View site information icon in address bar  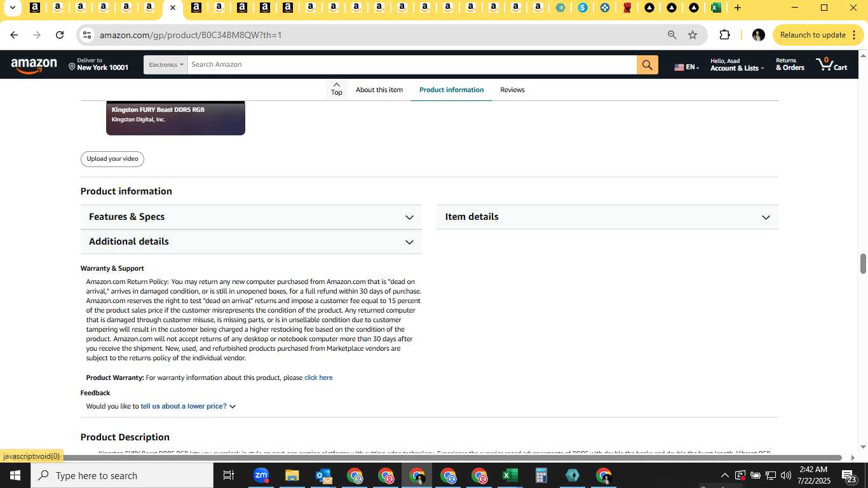[87, 35]
